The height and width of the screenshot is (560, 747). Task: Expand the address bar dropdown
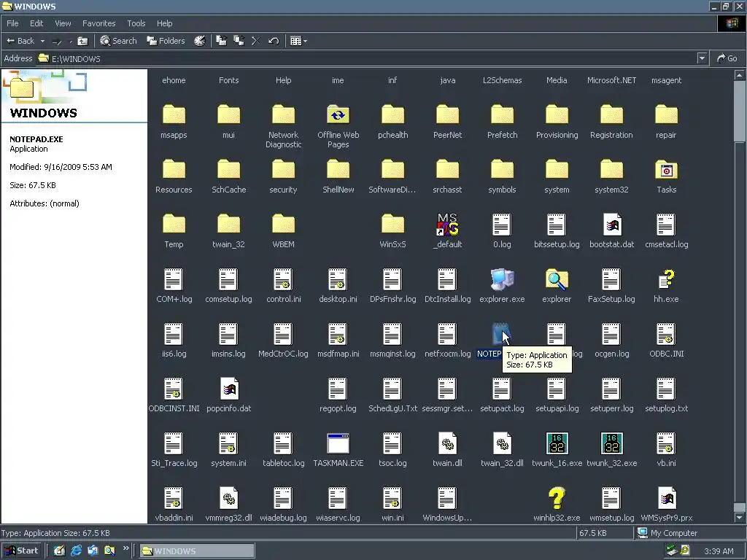click(x=702, y=58)
